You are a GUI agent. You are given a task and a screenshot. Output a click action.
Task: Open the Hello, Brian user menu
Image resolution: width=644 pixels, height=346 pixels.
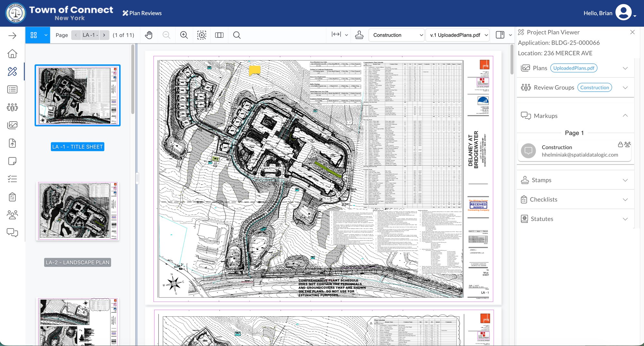625,13
